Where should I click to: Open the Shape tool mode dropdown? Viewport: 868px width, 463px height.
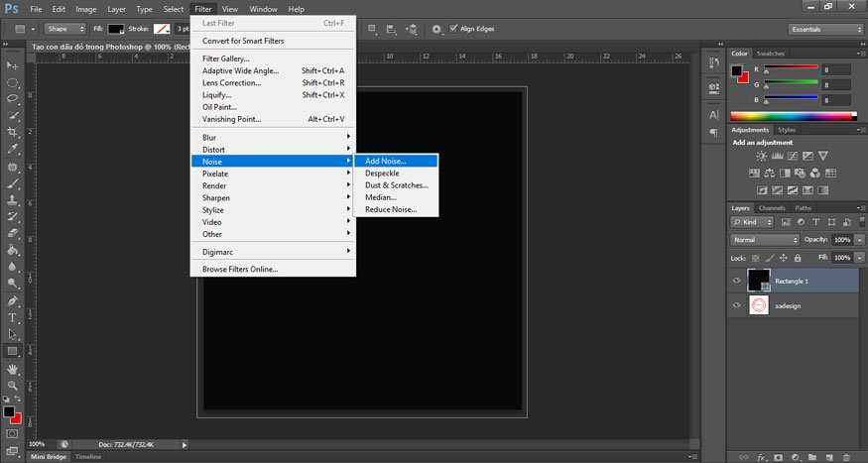65,29
